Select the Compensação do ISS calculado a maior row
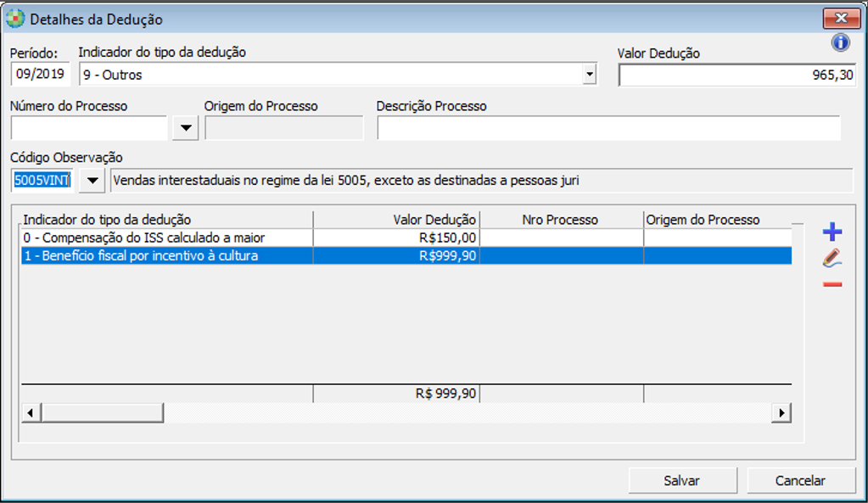 (x=166, y=238)
